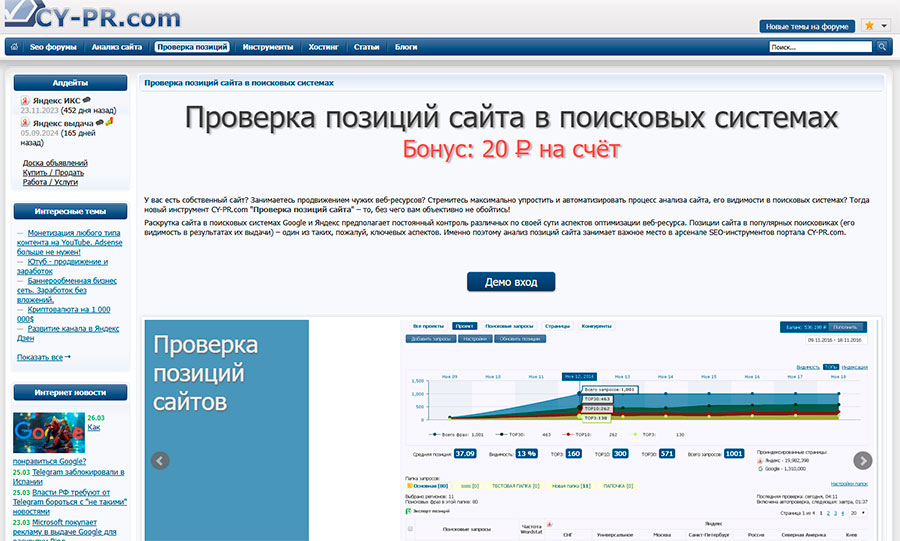900x541 pixels.
Task: Open the dropdown arrow beside the star
Action: 884,26
